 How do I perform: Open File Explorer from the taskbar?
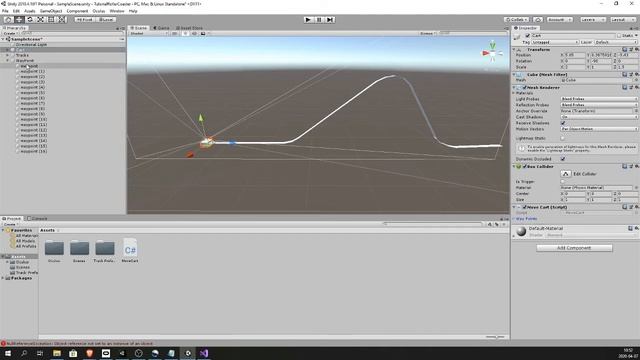click(x=57, y=353)
